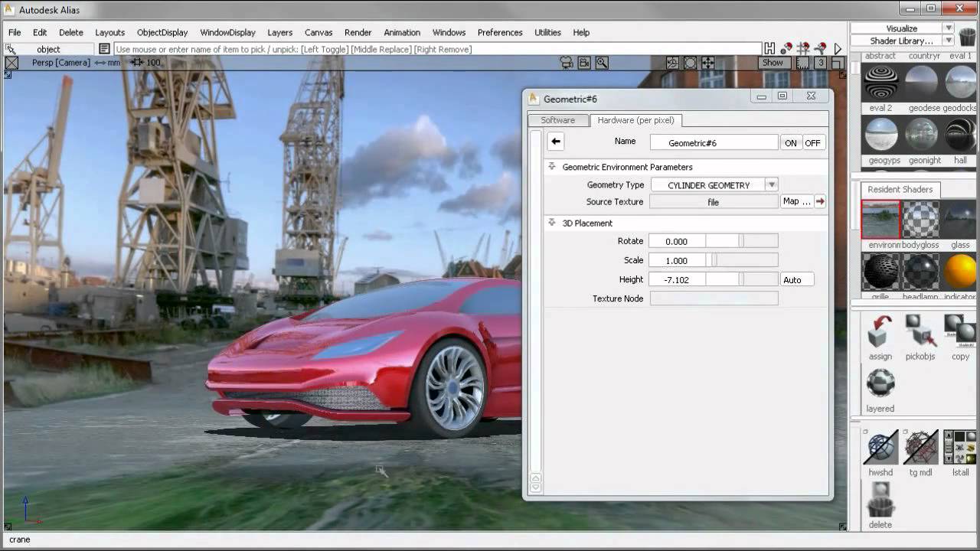Click the pick object tool icon left of object
The width and height of the screenshot is (980, 551).
11,49
